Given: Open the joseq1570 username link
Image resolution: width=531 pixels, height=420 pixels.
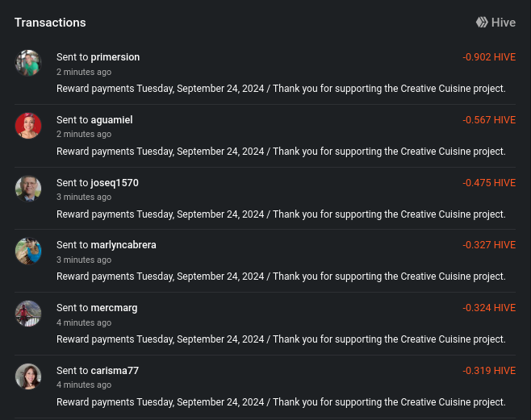Looking at the screenshot, I should pos(115,183).
